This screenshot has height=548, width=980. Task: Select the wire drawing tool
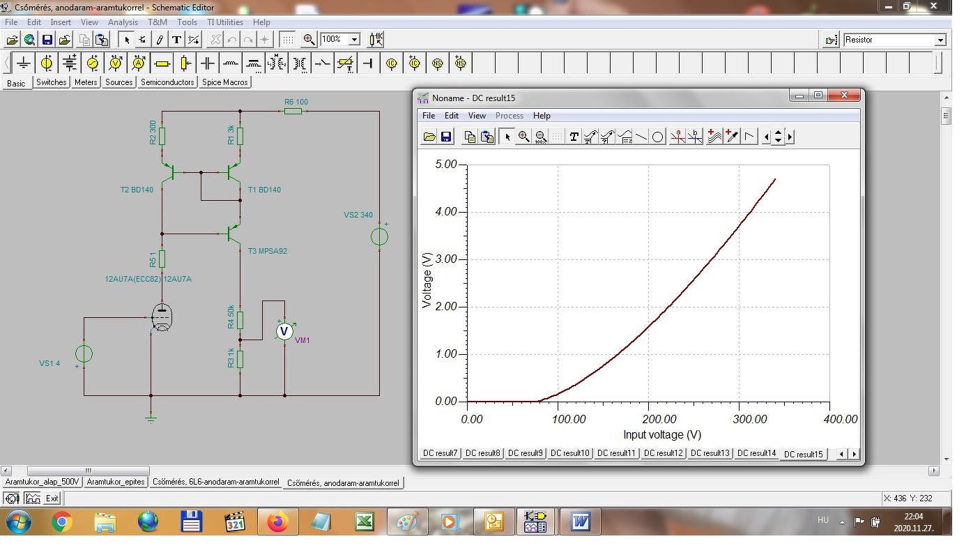(160, 40)
